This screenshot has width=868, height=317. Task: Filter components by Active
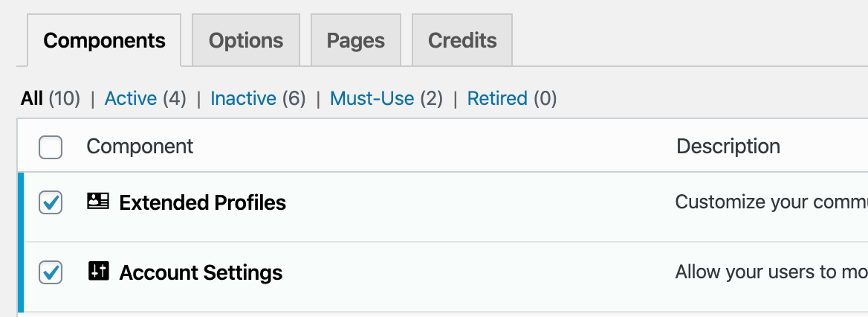[x=131, y=98]
